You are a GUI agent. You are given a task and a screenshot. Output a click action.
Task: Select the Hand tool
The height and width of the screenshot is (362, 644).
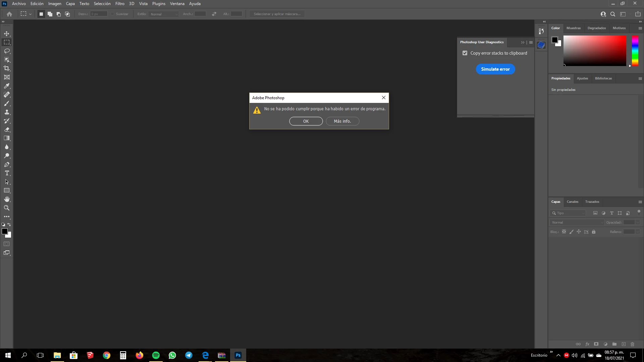pyautogui.click(x=7, y=199)
